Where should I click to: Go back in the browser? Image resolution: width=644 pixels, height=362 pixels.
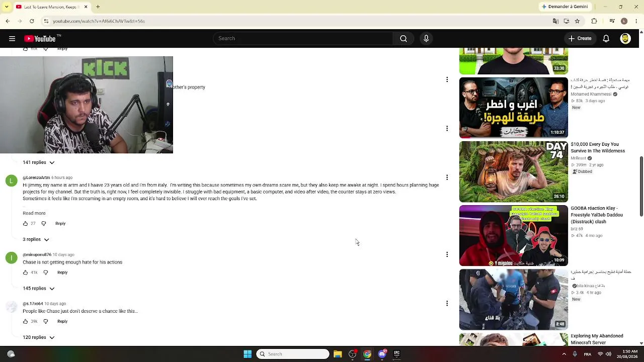tap(8, 21)
